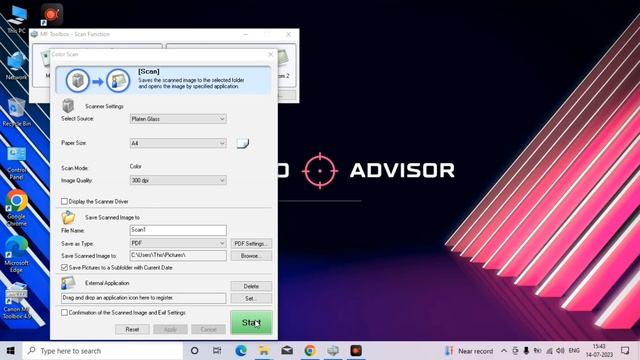The image size is (640, 360).
Task: Click the Apply button
Action: pyautogui.click(x=170, y=329)
